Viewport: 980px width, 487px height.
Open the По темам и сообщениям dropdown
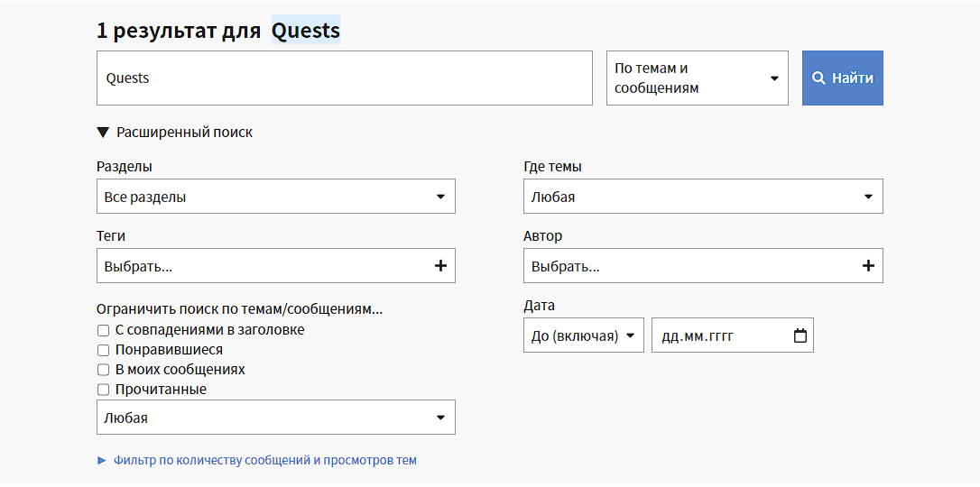pyautogui.click(x=697, y=78)
